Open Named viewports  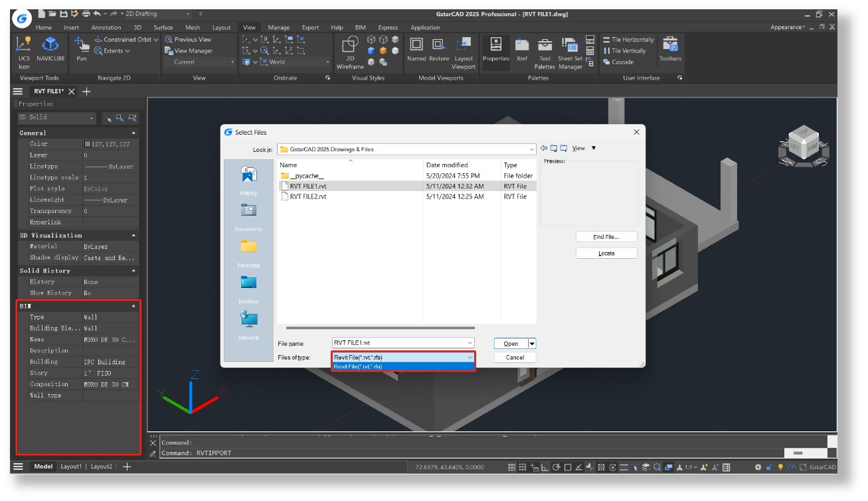pos(416,50)
